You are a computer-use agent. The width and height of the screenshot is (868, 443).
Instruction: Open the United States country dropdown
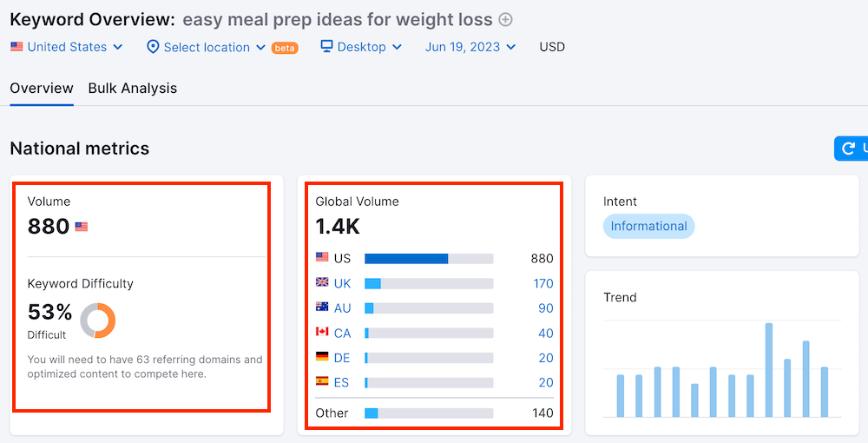coord(67,47)
